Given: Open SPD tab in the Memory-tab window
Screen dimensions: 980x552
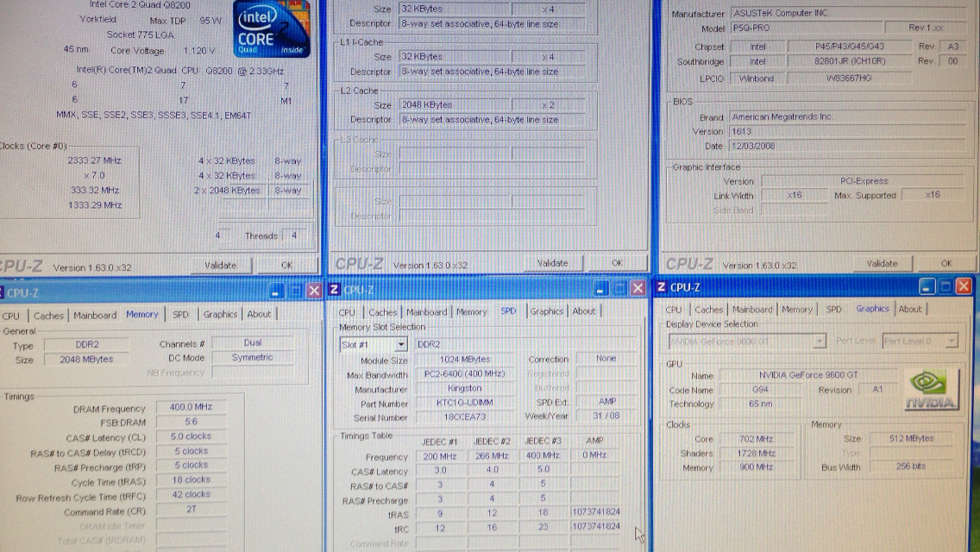Looking at the screenshot, I should click(x=180, y=315).
